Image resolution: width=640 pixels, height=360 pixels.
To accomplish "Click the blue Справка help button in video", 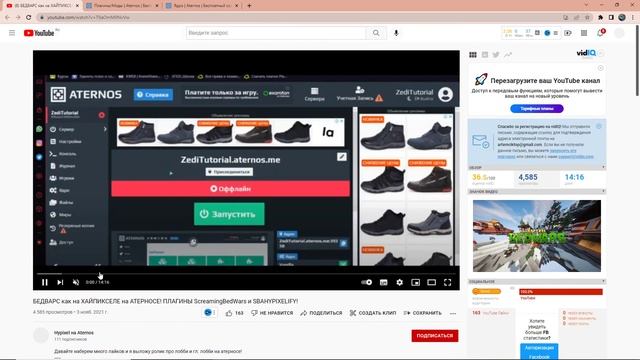I will click(153, 95).
